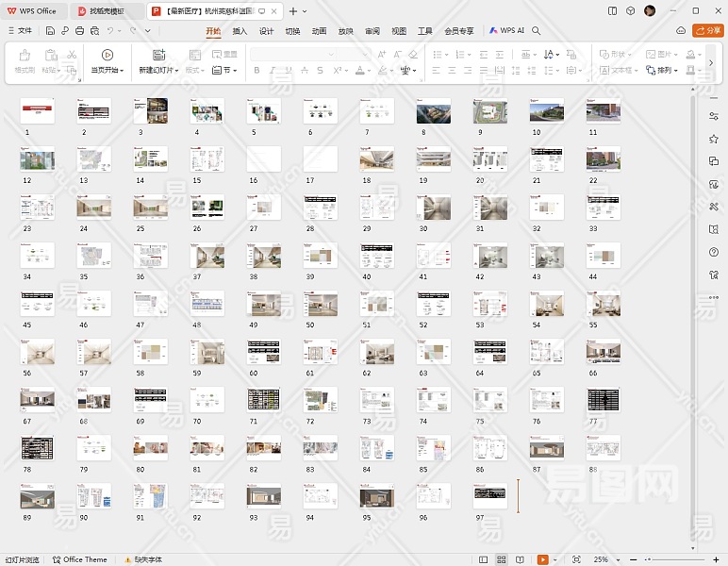Click the 分享 share button
The image size is (728, 566).
707,30
